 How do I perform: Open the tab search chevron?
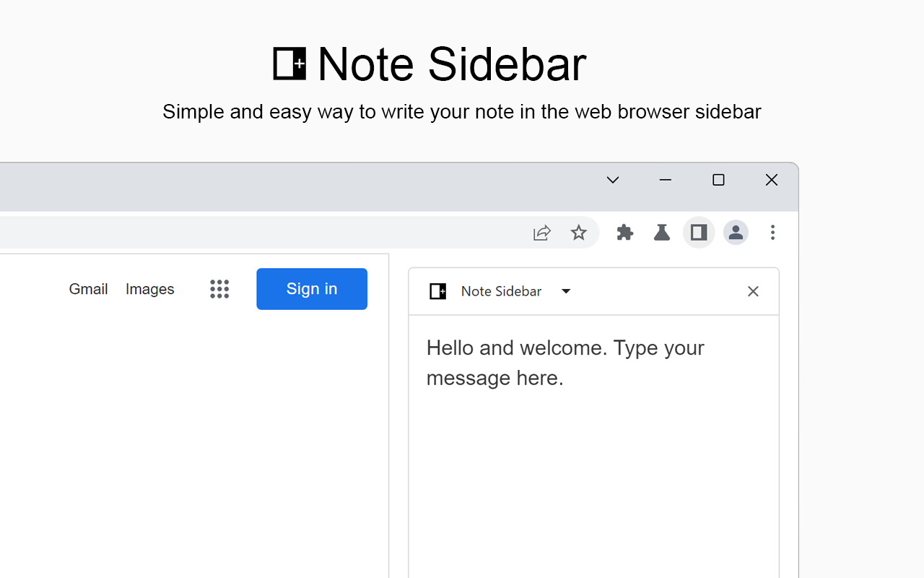coord(612,180)
